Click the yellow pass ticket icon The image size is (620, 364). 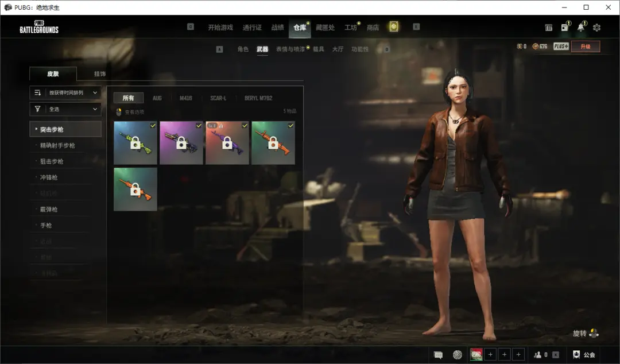click(393, 27)
